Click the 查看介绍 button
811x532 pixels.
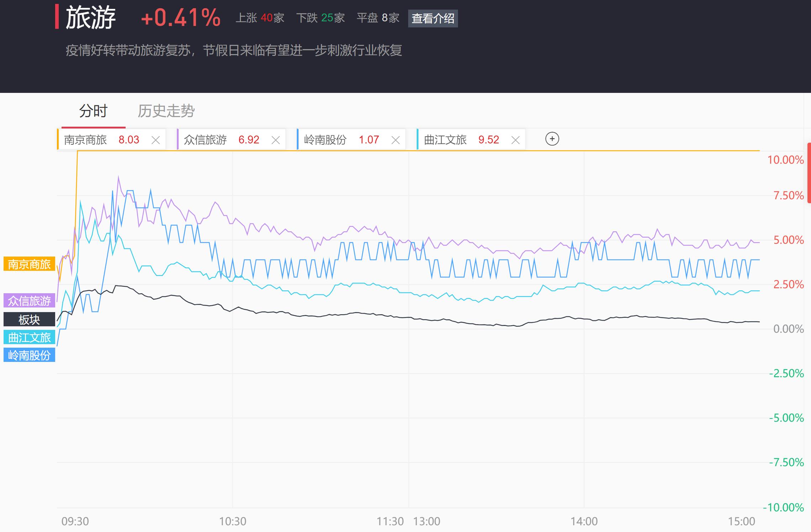[433, 19]
